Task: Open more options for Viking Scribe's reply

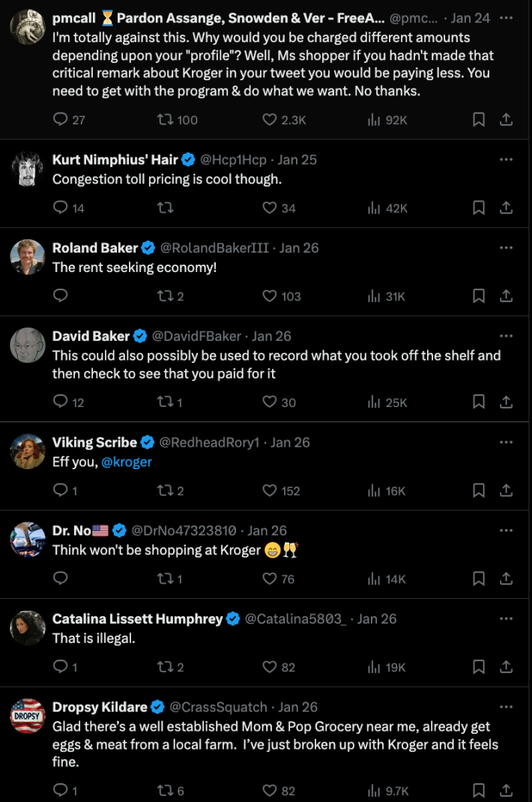Action: 507,441
